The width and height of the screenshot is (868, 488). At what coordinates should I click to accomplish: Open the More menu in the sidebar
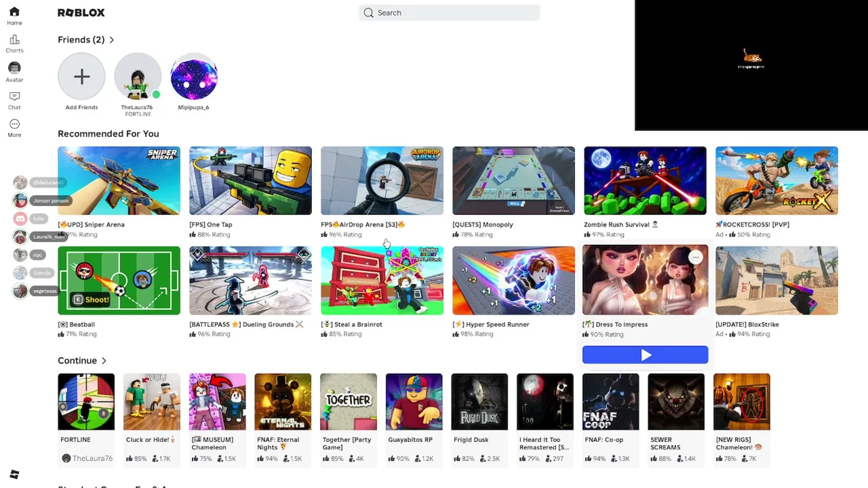(14, 127)
